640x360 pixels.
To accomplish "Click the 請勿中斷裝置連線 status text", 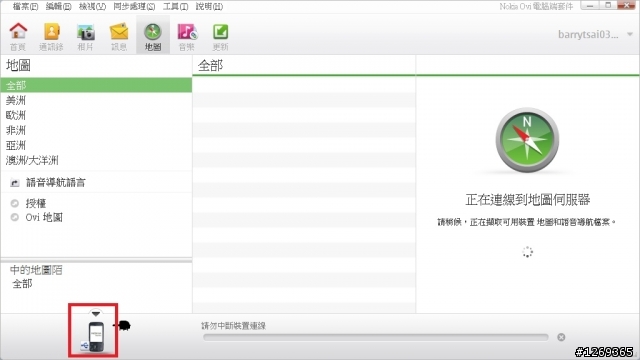I will pyautogui.click(x=233, y=326).
